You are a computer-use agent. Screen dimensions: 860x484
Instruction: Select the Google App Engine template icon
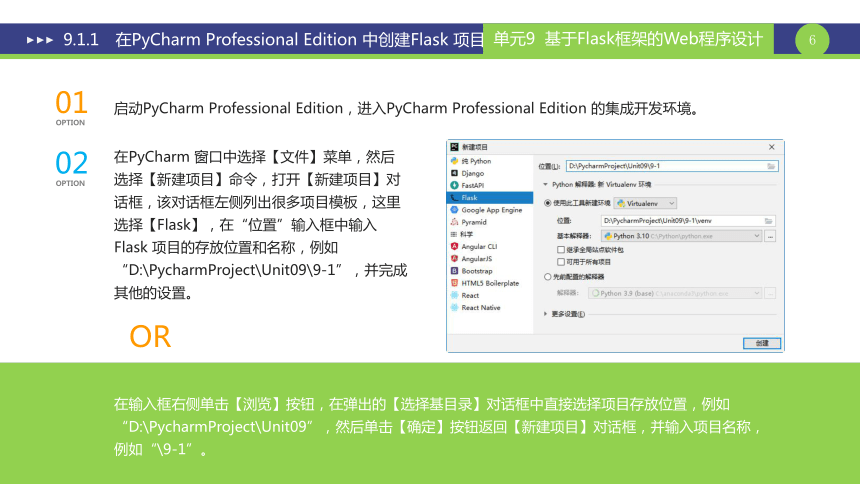coord(454,210)
